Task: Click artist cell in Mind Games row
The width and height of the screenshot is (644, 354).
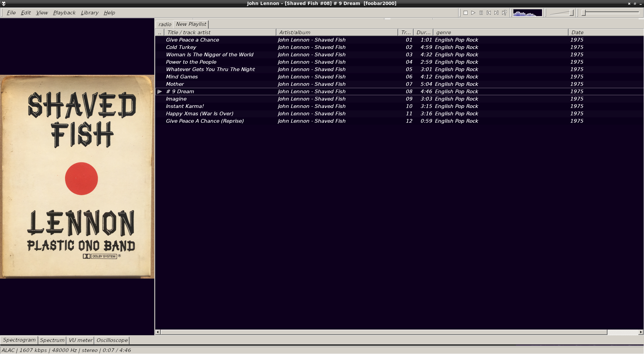Action: pos(312,77)
